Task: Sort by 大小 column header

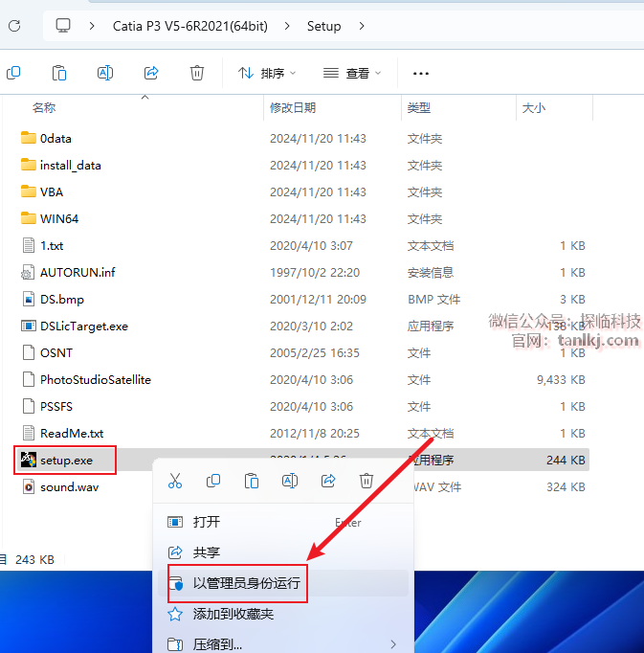Action: pyautogui.click(x=533, y=108)
